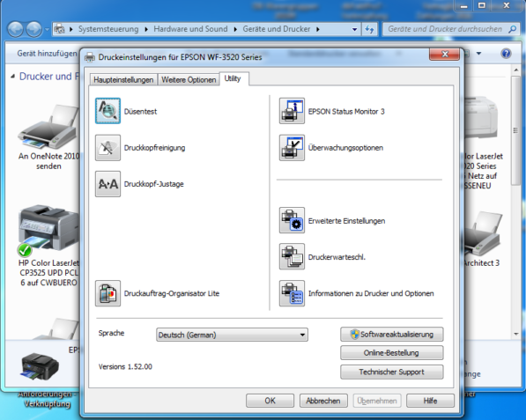
Task: Launch Druckauftrag-Organisator Lite icon
Action: pyautogui.click(x=107, y=293)
